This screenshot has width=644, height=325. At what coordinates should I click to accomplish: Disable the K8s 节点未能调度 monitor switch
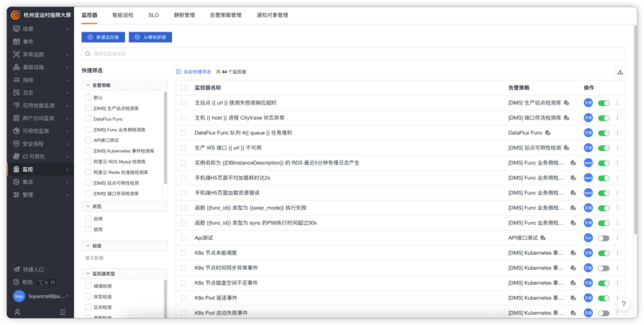point(603,253)
